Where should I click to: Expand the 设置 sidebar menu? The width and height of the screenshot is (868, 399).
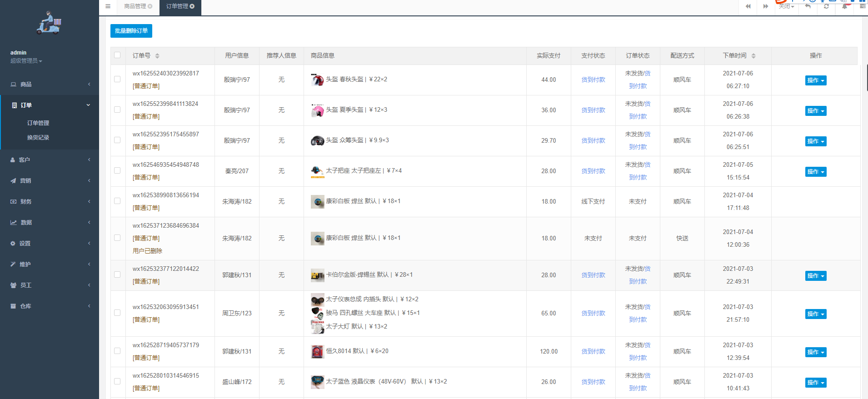[x=50, y=244]
